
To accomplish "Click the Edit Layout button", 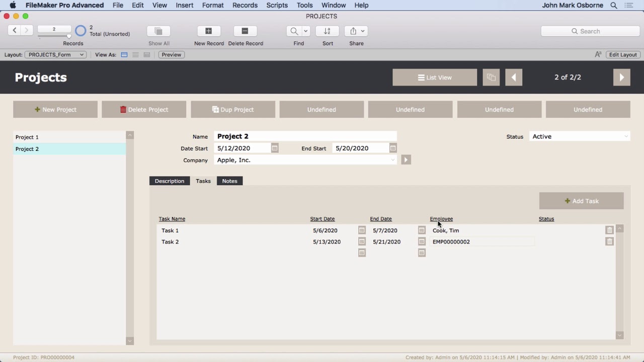I will [x=623, y=54].
